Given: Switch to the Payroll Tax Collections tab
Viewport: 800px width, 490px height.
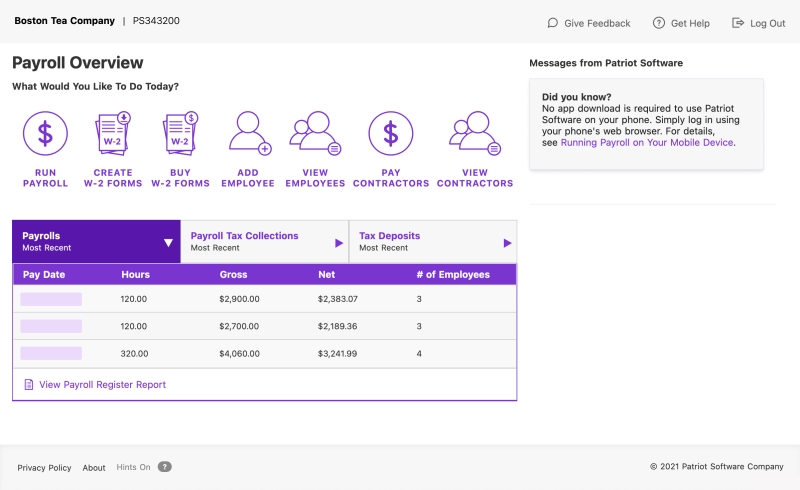Looking at the screenshot, I should pos(265,241).
